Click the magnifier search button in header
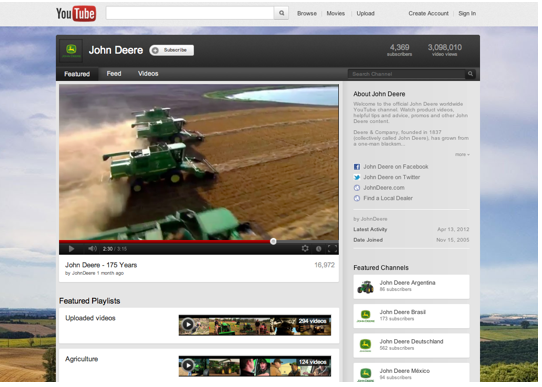542x387 pixels. 282,13
